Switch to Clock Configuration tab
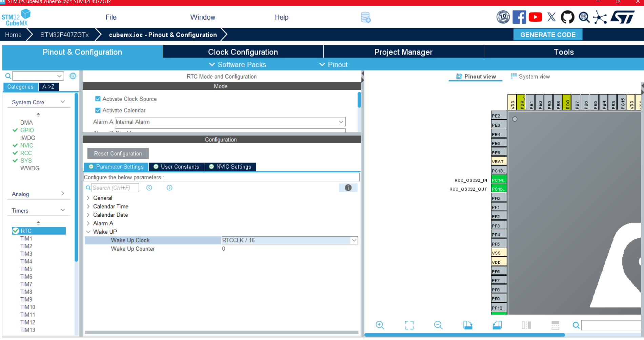 [x=243, y=52]
